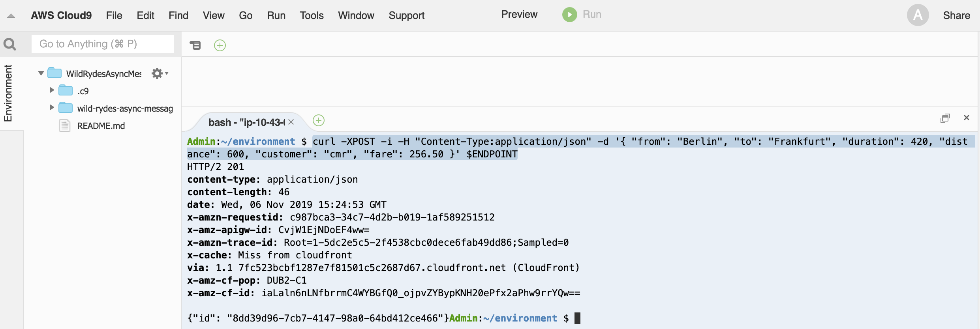Viewport: 980px width, 329px height.
Task: Click the green Run play icon
Action: [569, 15]
